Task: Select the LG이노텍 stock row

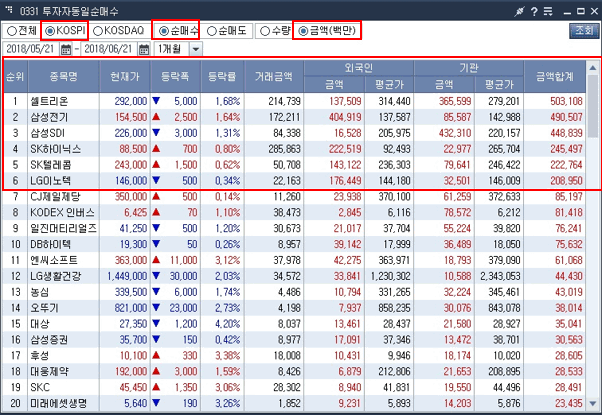Action: [295, 180]
